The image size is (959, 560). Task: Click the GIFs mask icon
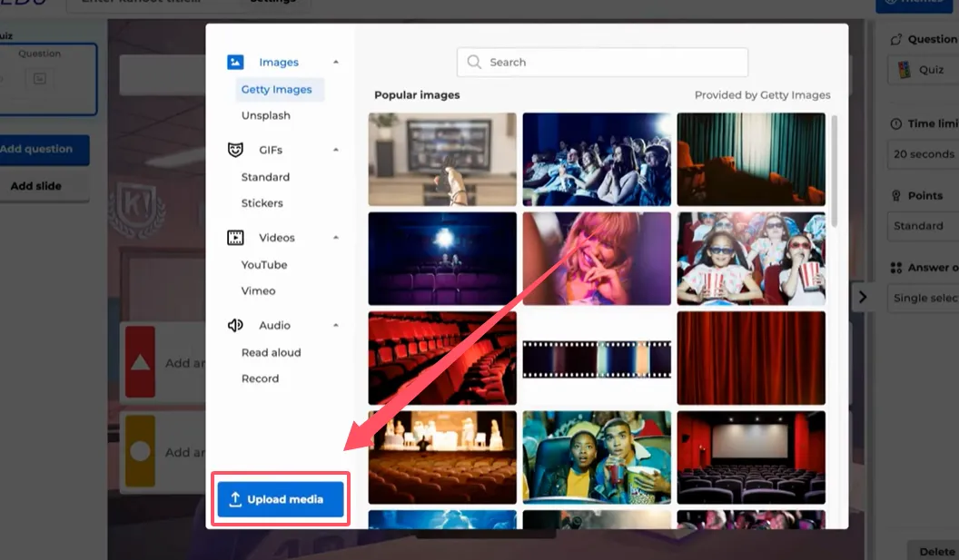(x=235, y=150)
